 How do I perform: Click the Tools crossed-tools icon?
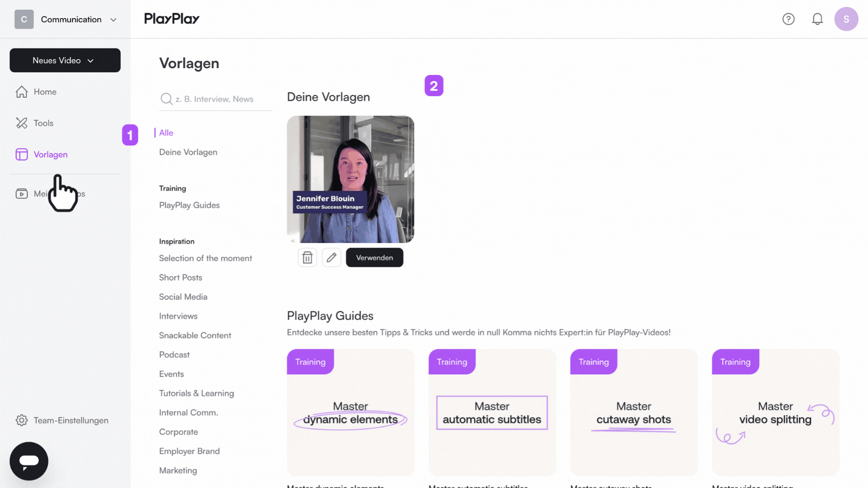pyautogui.click(x=22, y=123)
